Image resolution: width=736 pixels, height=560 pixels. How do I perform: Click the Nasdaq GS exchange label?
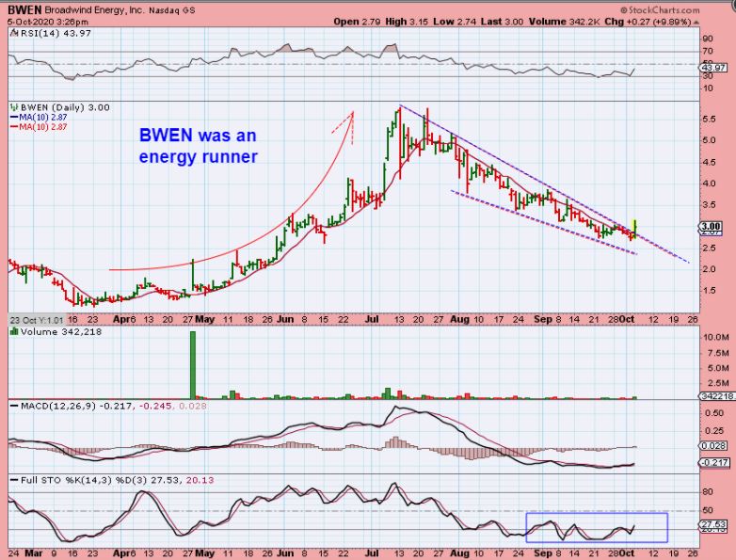tap(171, 10)
